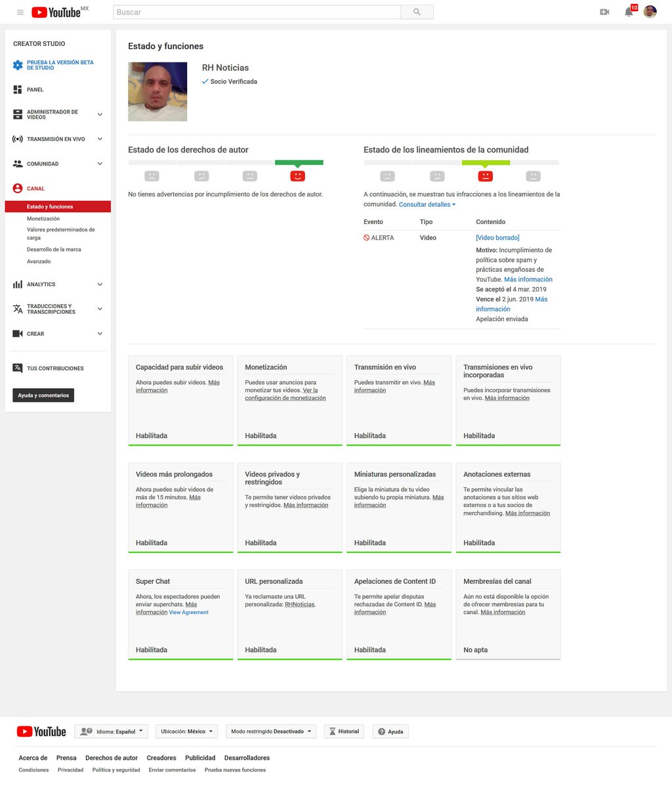The width and height of the screenshot is (672, 788).
Task: Open the [Video borrado] link
Action: [x=497, y=238]
